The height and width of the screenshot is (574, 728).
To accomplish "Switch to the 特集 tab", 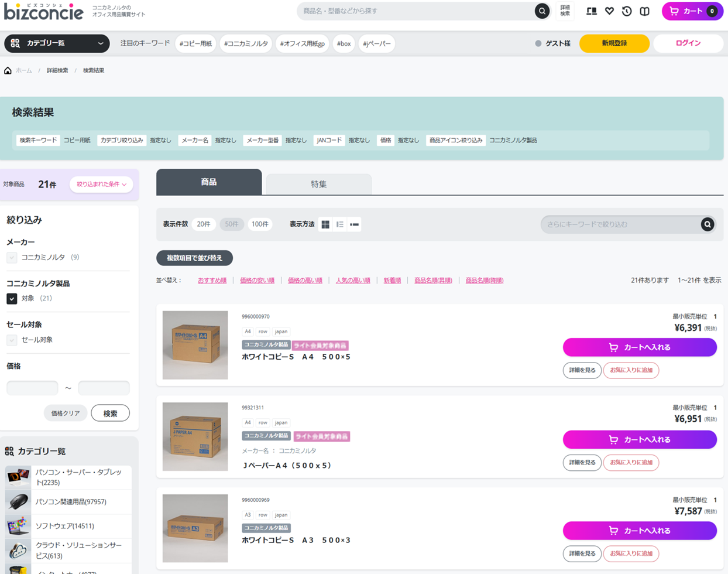I will tap(318, 184).
